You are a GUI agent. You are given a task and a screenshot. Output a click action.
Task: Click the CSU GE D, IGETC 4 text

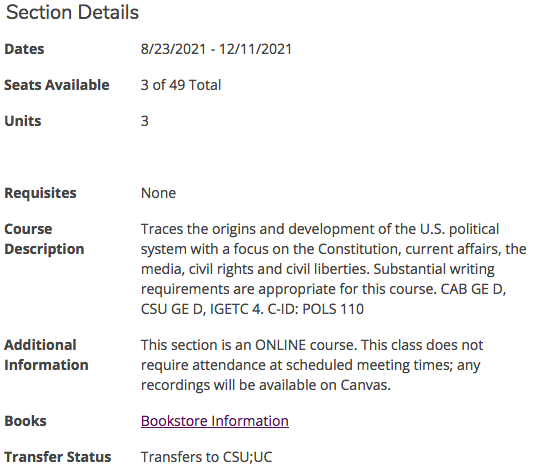(202, 309)
